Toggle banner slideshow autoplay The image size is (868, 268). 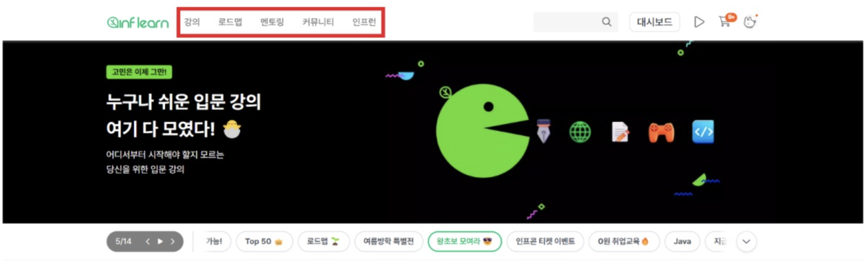(x=160, y=241)
